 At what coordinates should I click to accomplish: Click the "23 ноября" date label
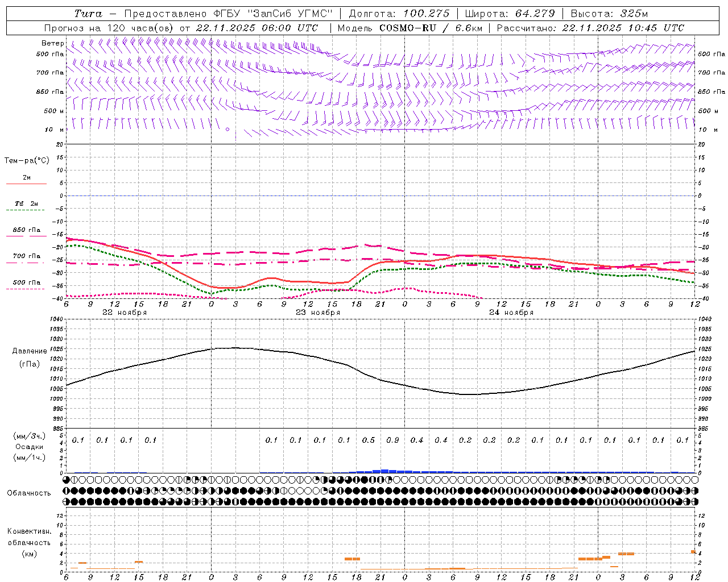318,313
